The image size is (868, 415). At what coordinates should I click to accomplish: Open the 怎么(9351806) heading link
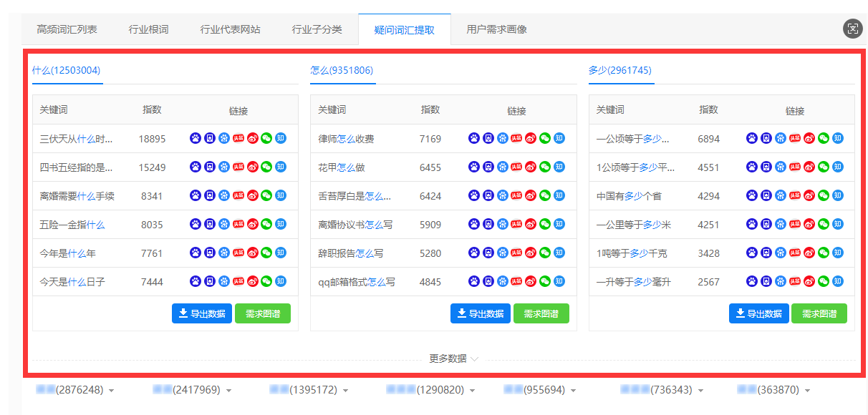pyautogui.click(x=342, y=70)
